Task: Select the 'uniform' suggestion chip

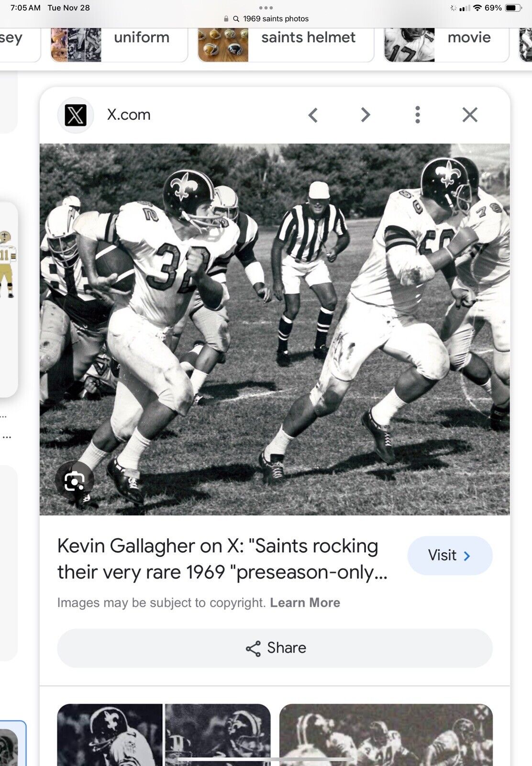Action: [119, 44]
